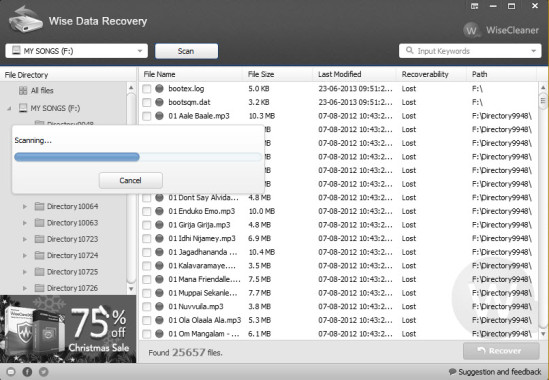This screenshot has height=380, width=549.
Task: Check the box for 01 Girija Girija.mp3
Action: coord(147,225)
